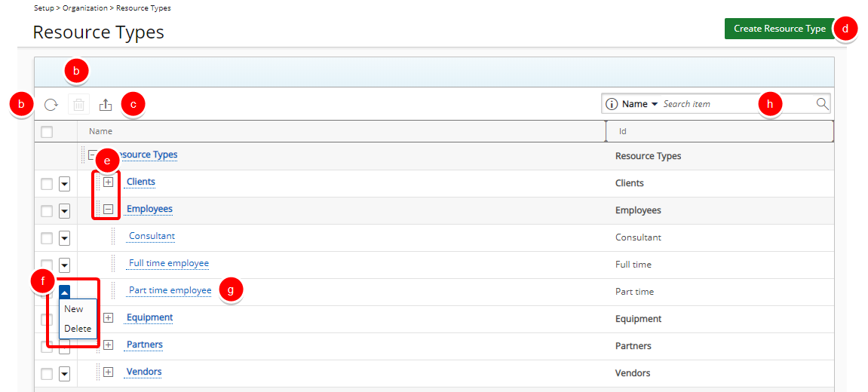868x392 pixels.
Task: Click the Create Resource Type button
Action: [x=780, y=28]
